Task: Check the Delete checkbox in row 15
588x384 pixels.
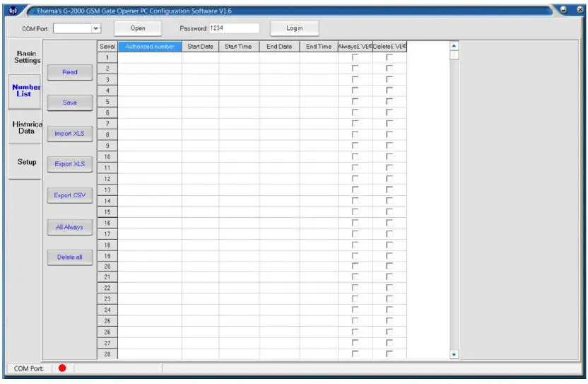Action: pyautogui.click(x=389, y=211)
